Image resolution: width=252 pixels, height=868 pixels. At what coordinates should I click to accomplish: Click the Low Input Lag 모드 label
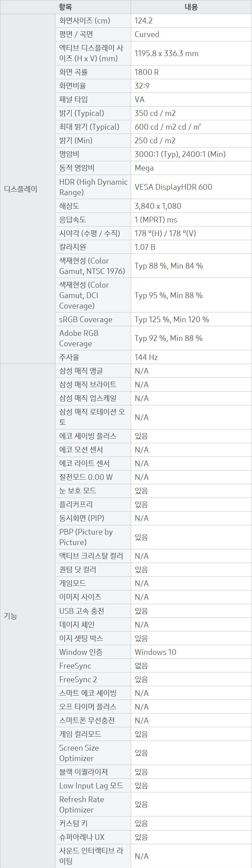pos(91,786)
